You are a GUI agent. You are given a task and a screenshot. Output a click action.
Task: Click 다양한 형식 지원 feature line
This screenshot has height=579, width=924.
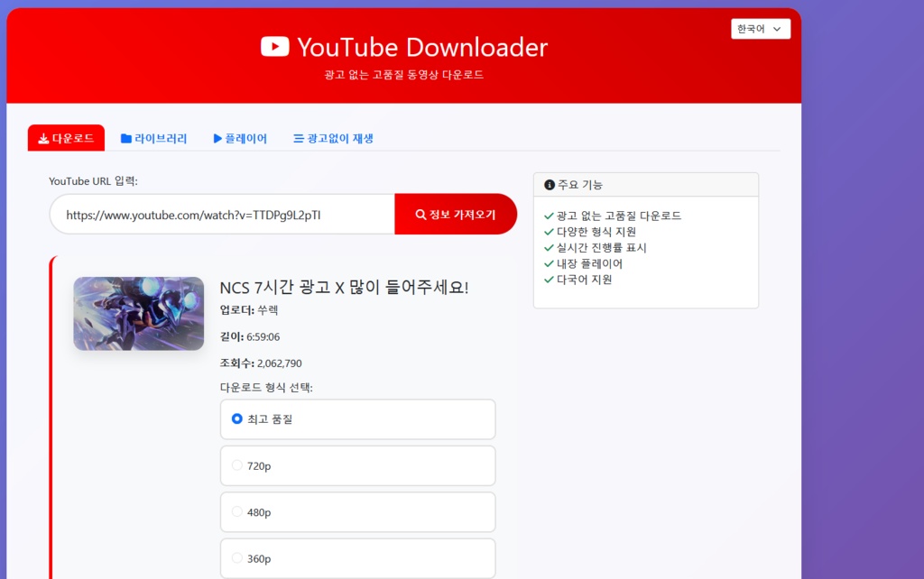(590, 232)
